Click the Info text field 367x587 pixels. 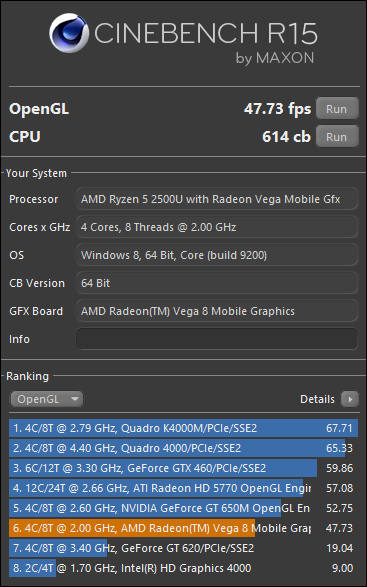click(x=217, y=339)
